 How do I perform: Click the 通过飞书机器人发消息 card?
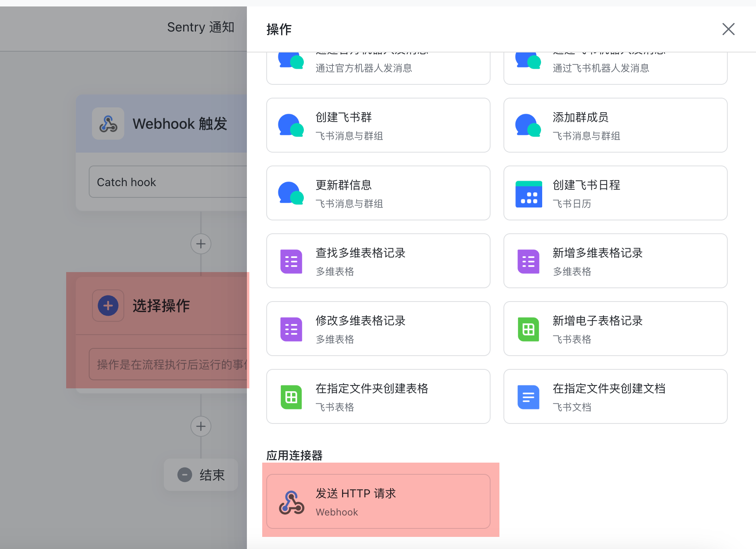616,68
